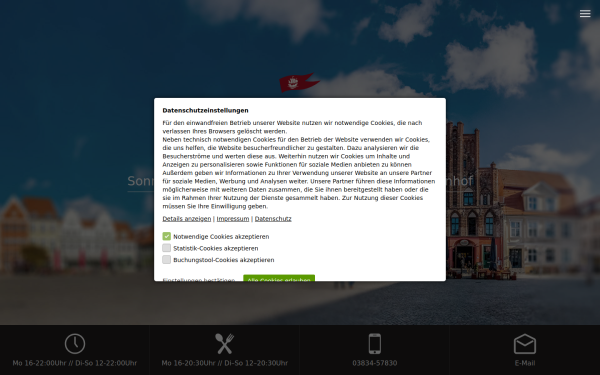
Task: Open the hamburger menu icon
Action: (x=585, y=14)
